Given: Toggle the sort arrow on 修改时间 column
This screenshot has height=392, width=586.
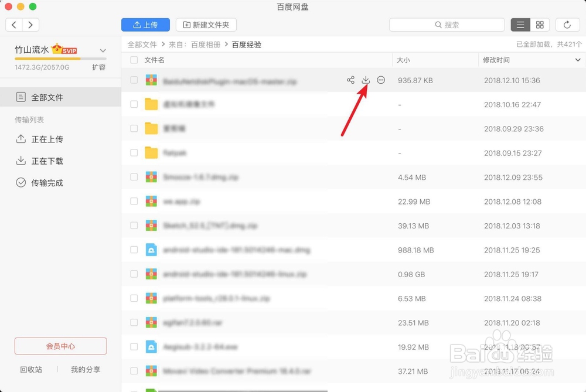Looking at the screenshot, I should [x=577, y=60].
